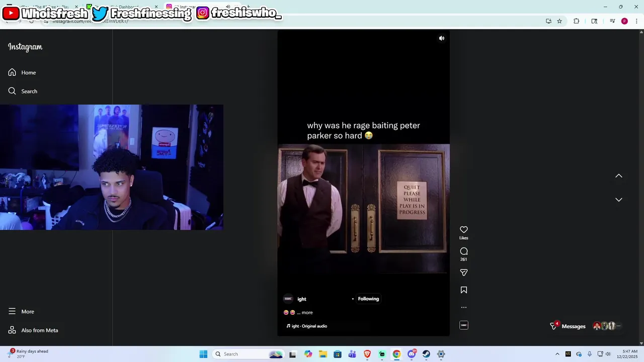Open the audio thumbnail beside the reel
Screen dimensions: 644x362
[464, 325]
